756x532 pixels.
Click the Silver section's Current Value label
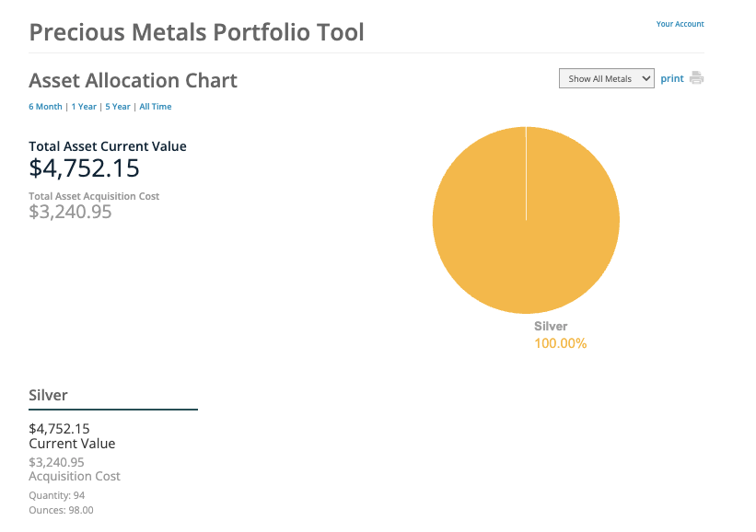[x=72, y=444]
